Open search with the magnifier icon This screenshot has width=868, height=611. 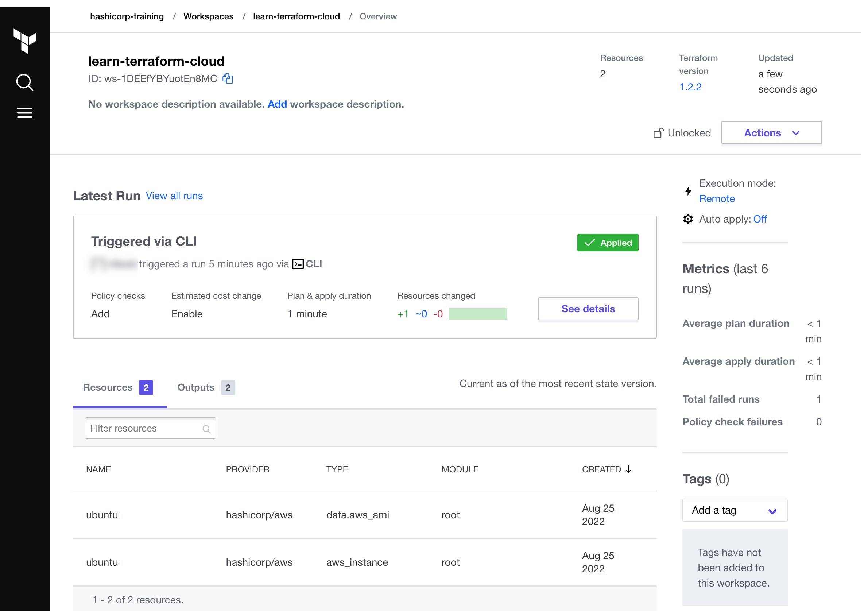24,82
